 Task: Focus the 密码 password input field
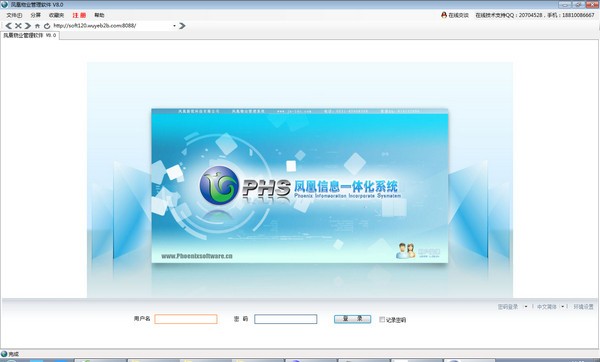pos(285,319)
